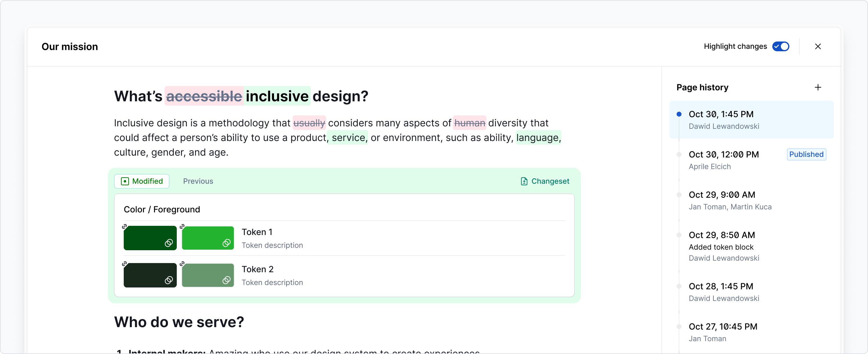Click the Published badge

coord(806,154)
